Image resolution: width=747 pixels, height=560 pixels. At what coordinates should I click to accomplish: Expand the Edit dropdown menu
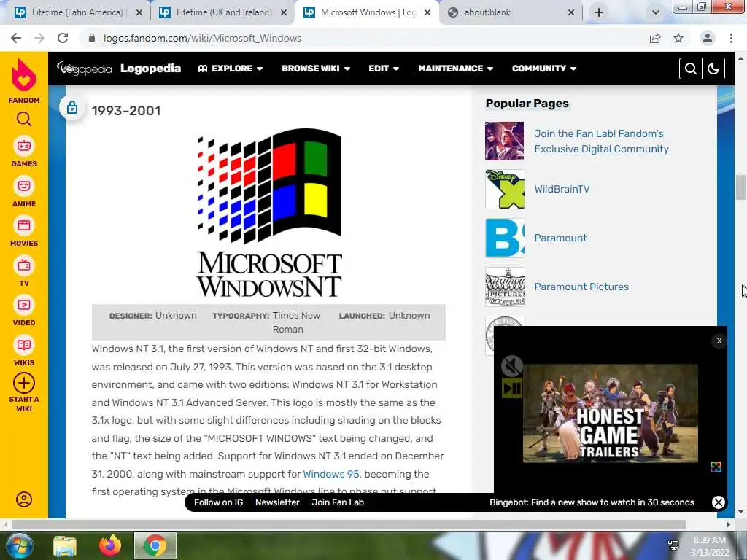(x=384, y=69)
